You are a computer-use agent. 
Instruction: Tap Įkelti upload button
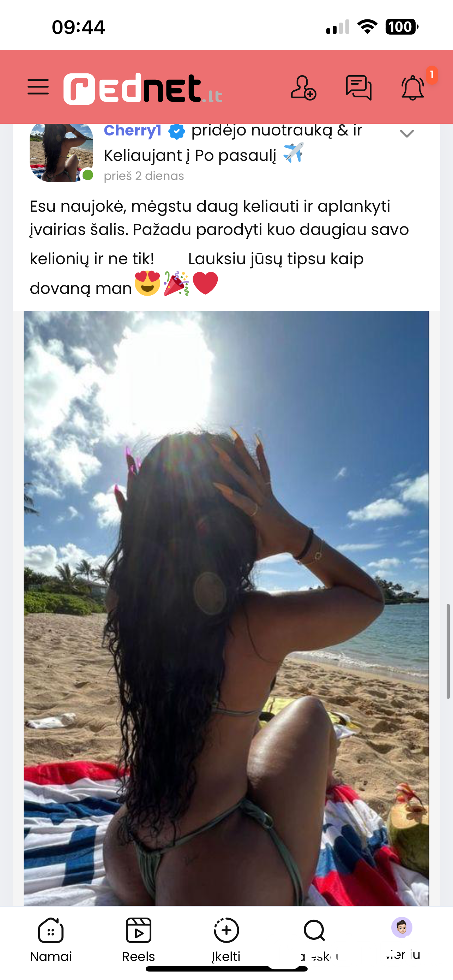(x=226, y=940)
